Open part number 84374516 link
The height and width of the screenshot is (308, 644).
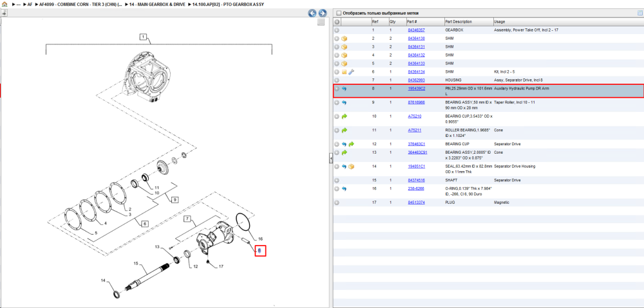point(416,181)
